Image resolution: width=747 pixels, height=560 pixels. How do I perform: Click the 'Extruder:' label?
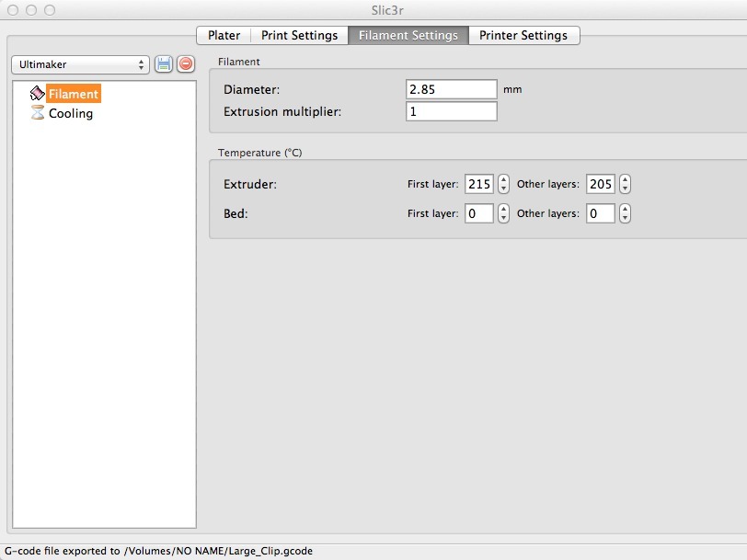250,184
